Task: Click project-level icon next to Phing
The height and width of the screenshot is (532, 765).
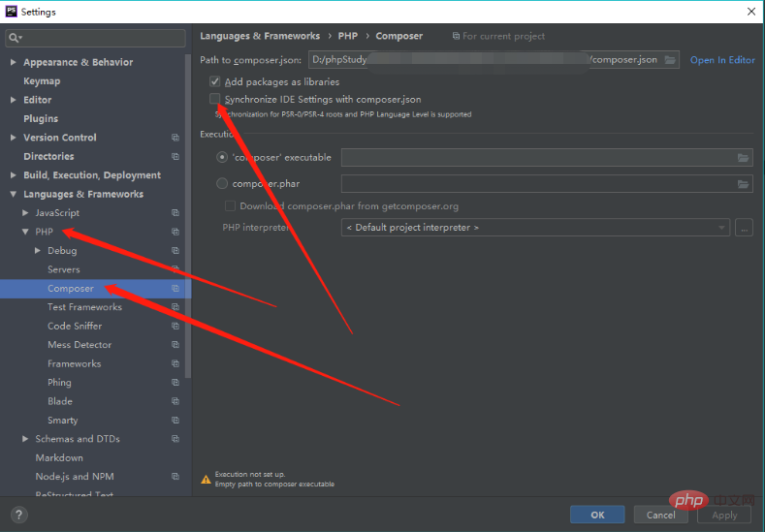Action: pyautogui.click(x=175, y=383)
